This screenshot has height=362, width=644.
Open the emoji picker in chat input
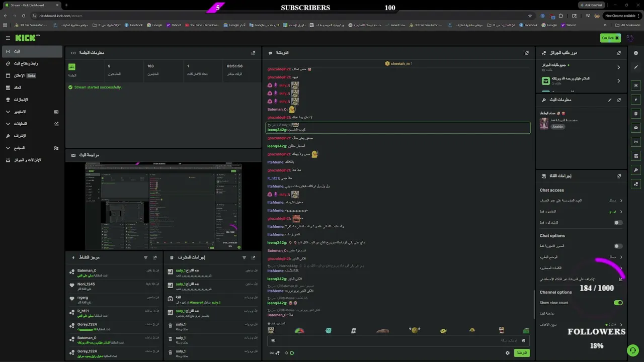pos(524,340)
